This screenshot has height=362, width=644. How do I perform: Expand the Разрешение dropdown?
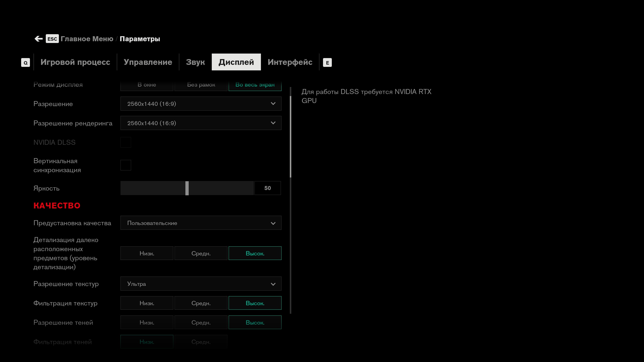(201, 104)
